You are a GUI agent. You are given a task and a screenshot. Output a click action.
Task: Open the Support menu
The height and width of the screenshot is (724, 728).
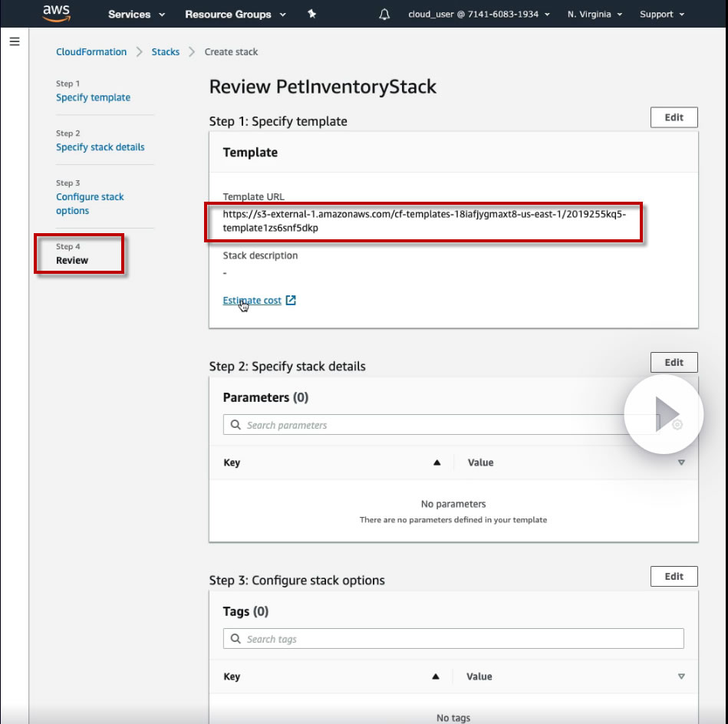(x=661, y=15)
